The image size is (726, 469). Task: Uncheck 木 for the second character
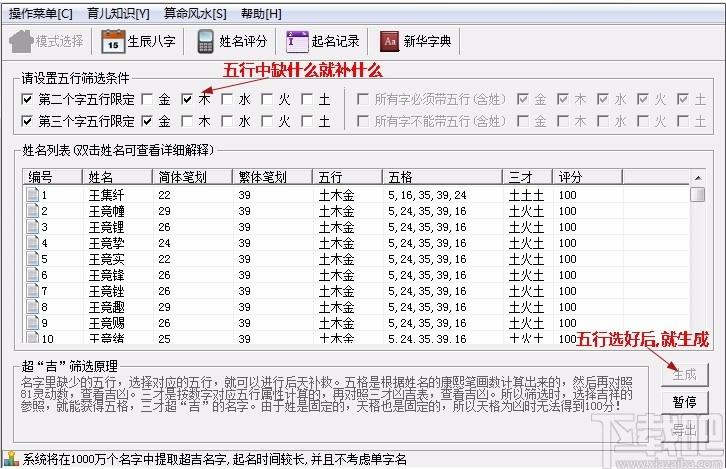187,99
